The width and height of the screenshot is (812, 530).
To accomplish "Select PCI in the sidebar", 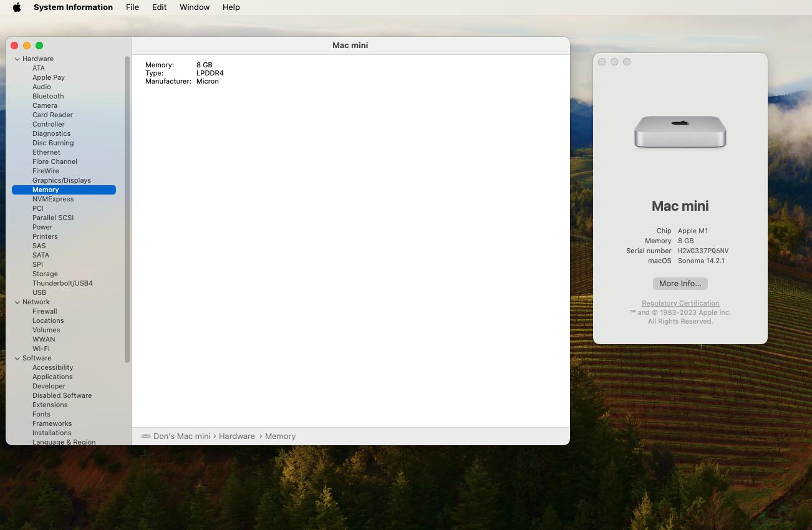I will pos(38,208).
